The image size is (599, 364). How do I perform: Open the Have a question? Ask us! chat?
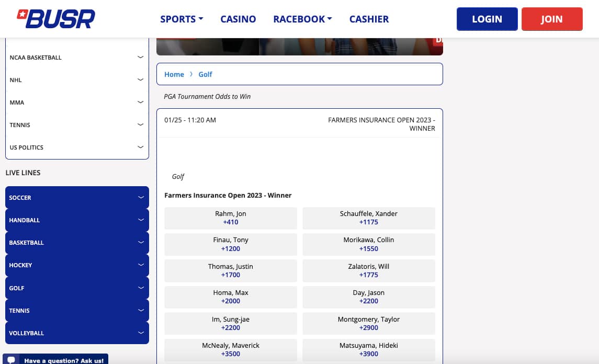[x=55, y=359]
